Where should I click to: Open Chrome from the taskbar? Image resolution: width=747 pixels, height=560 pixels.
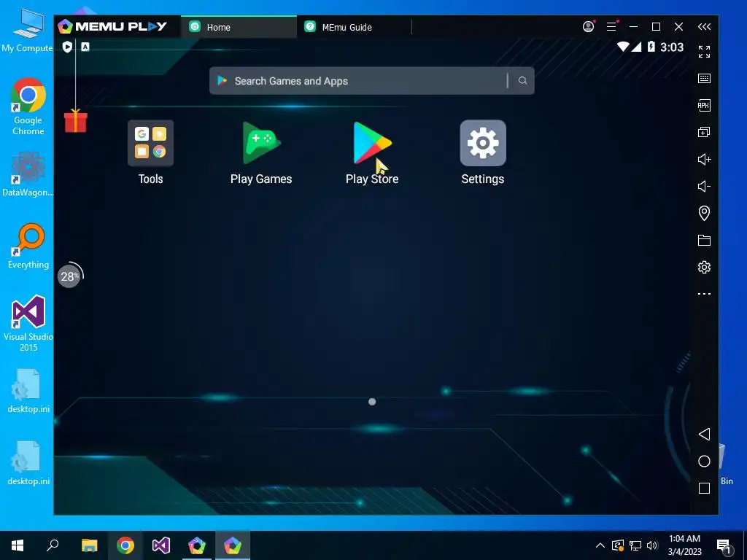coord(125,545)
